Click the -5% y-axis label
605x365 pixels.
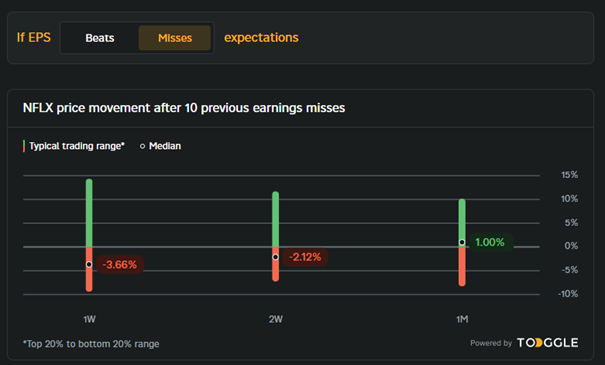[570, 270]
